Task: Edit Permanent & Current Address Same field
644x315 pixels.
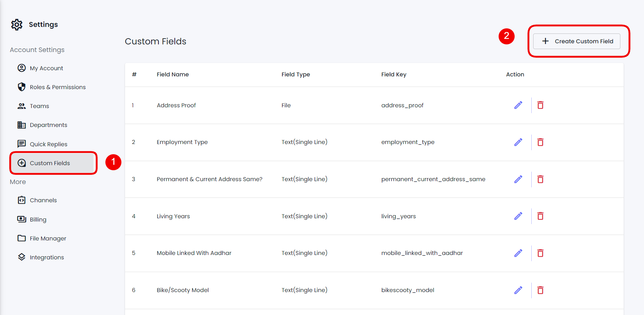Action: pos(518,179)
